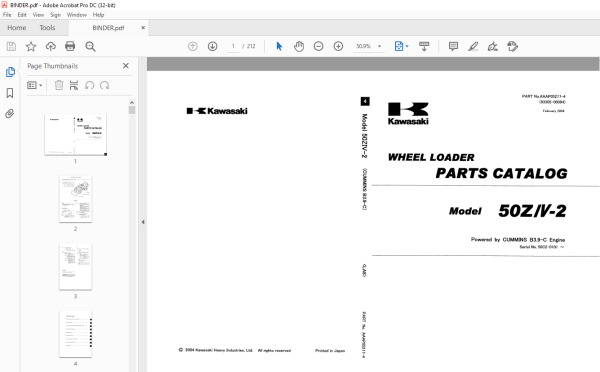This screenshot has height=372, width=600.
Task: Select page 3 thumbnail
Action: point(75,267)
